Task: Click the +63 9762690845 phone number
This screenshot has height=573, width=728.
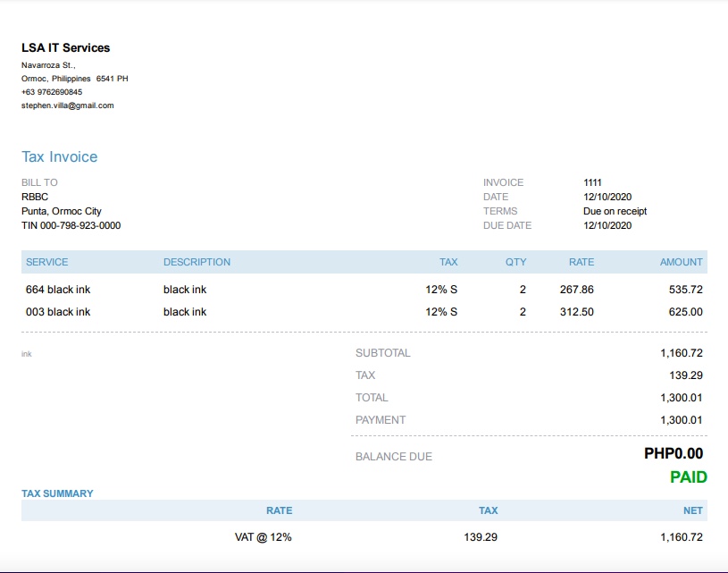Action: pyautogui.click(x=52, y=92)
